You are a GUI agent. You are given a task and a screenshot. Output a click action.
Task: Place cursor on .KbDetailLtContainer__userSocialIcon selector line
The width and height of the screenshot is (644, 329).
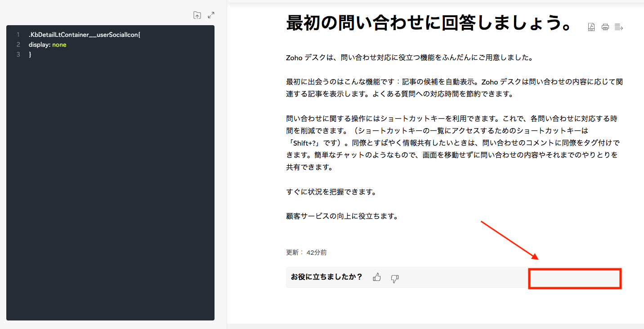point(85,35)
